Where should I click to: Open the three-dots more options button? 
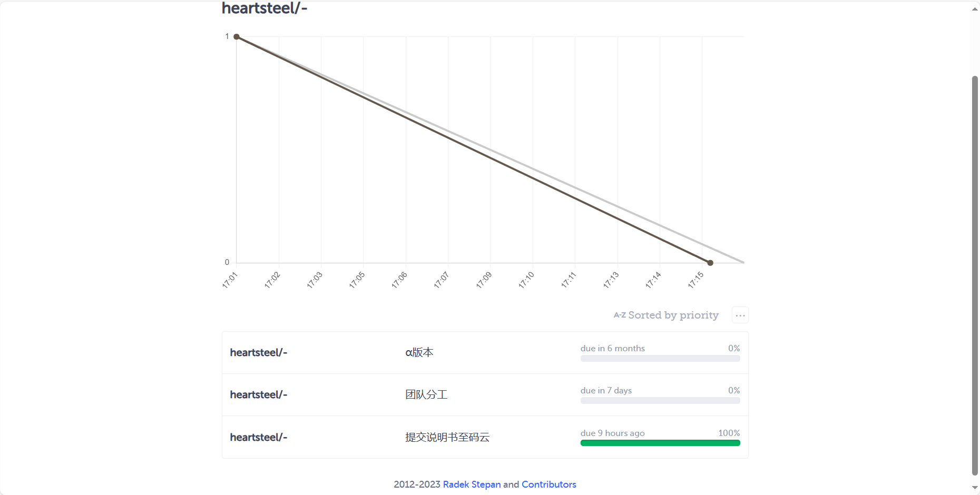click(740, 315)
